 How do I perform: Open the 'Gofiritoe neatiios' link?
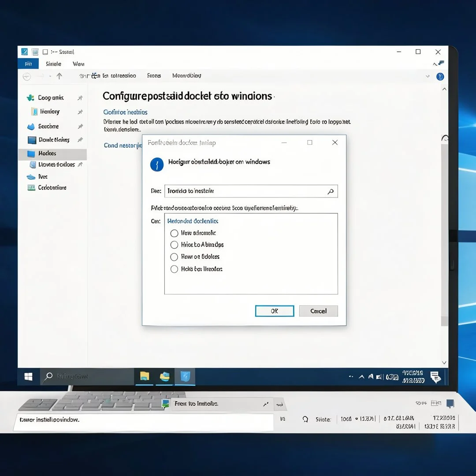point(125,112)
